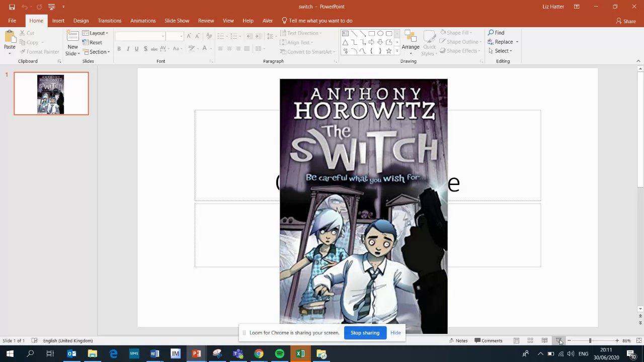Open the Arrange options
Image resolution: width=644 pixels, height=362 pixels.
coord(411,42)
